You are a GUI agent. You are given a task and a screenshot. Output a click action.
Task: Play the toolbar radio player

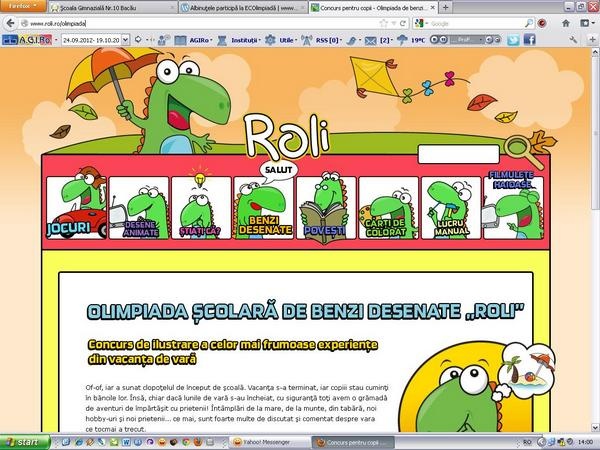(x=434, y=39)
